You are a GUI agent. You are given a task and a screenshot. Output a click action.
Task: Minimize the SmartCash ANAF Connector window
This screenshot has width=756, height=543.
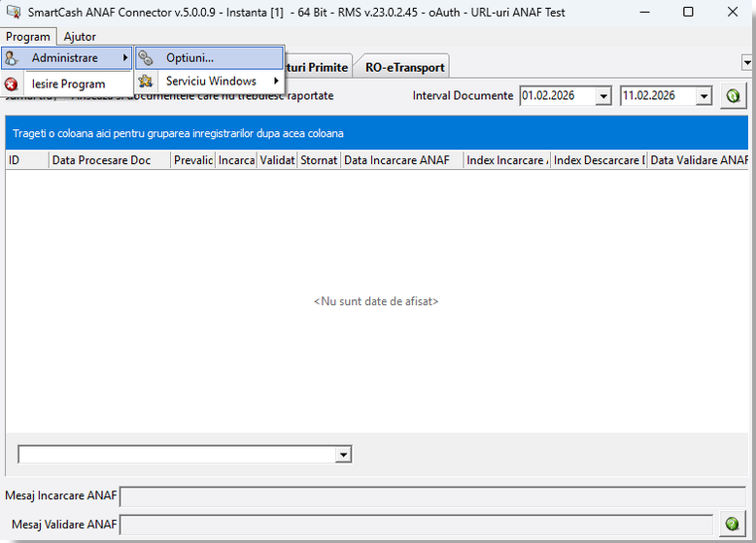pos(644,12)
